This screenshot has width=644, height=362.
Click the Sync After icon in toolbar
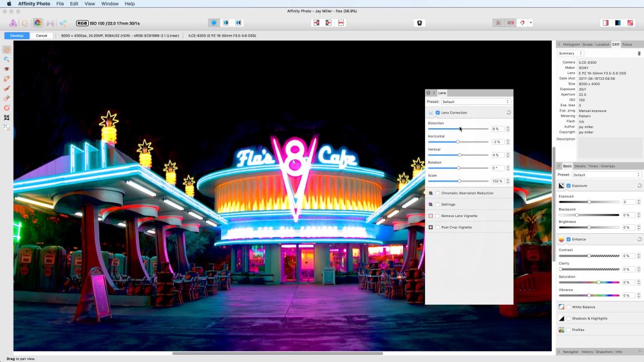click(x=328, y=23)
